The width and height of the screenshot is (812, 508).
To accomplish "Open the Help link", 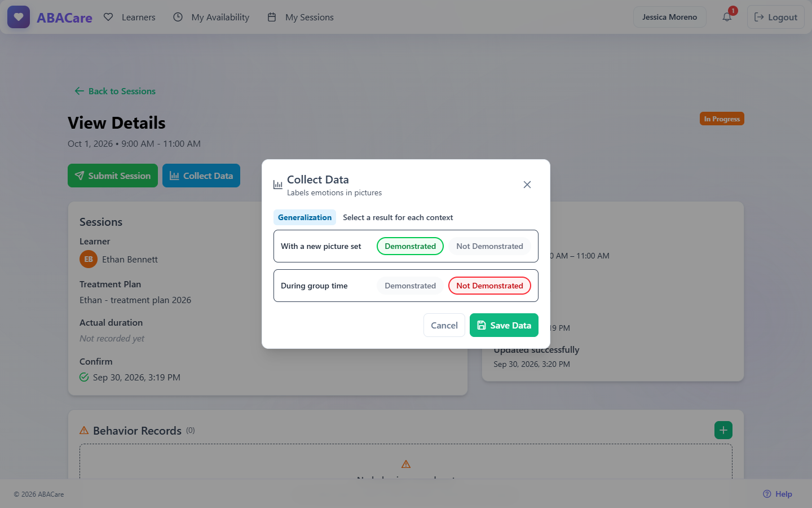I will point(778,494).
